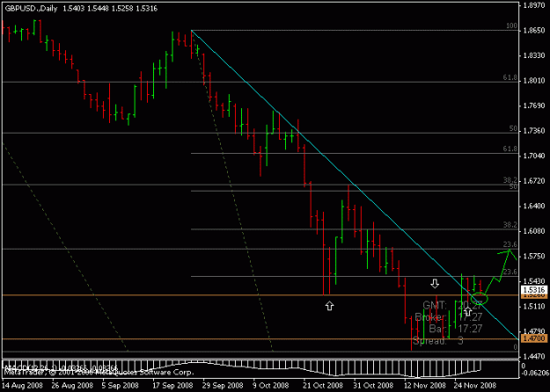Click the 9 Oct 2008 date label
Screen dimensions: 550x392
click(x=270, y=385)
